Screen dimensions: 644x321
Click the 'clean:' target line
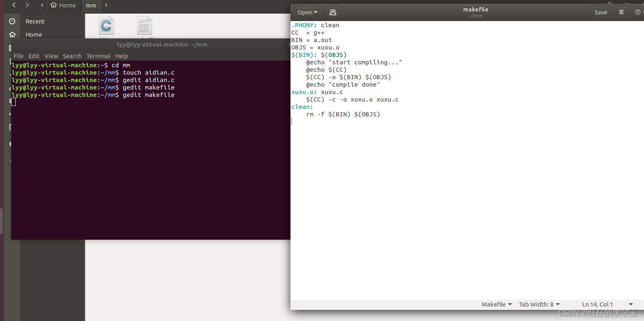[302, 107]
